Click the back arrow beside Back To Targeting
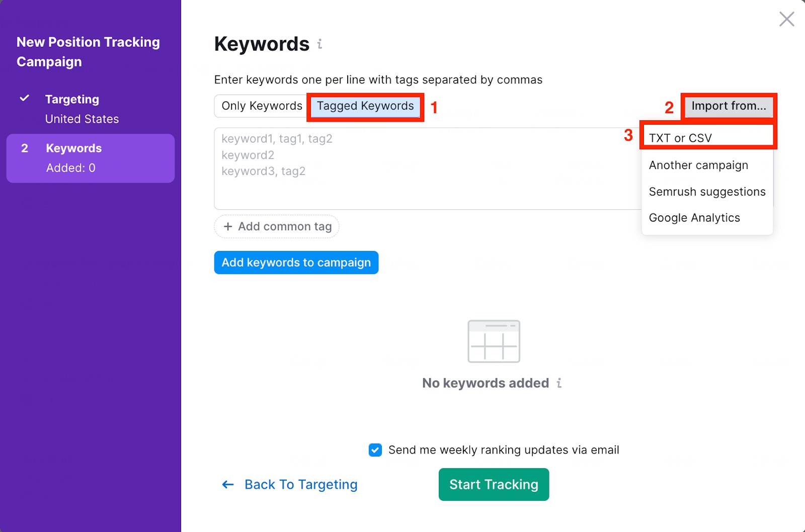The width and height of the screenshot is (805, 532). (x=227, y=484)
